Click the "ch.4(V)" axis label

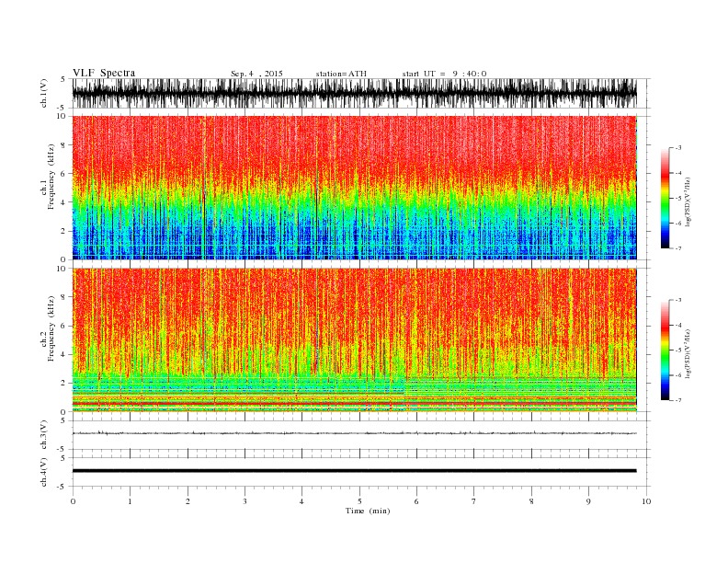point(44,472)
